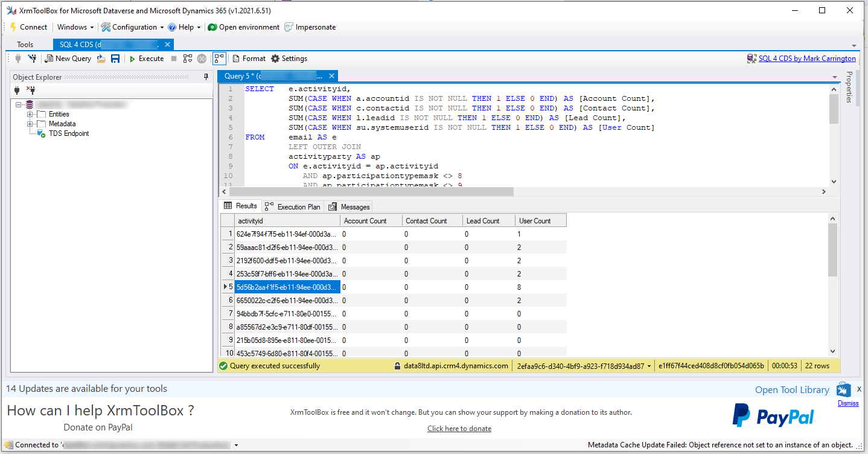Open the query tab list dropdown arrow
This screenshot has height=454, width=868.
[834, 77]
